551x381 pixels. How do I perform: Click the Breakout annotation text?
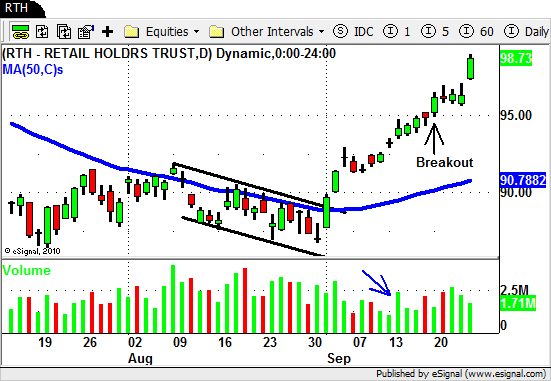tap(445, 162)
